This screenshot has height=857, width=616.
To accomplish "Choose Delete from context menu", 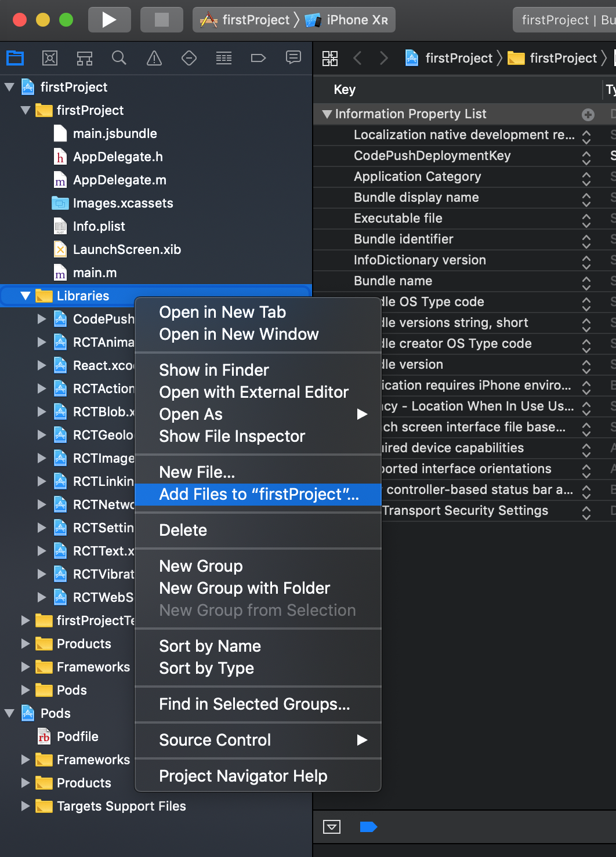I will click(258, 530).
